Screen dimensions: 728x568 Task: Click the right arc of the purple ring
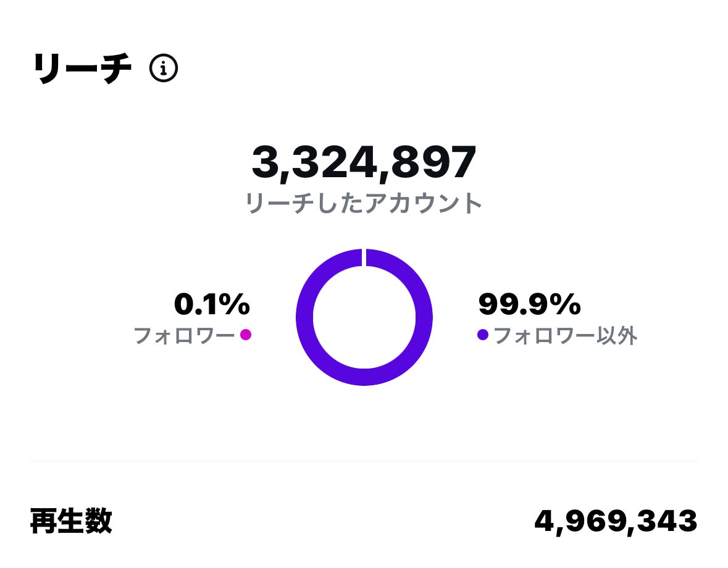(x=424, y=317)
